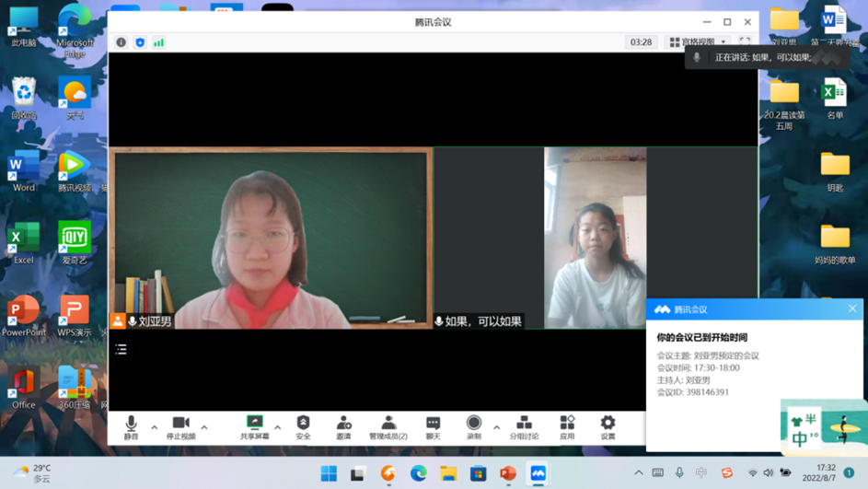Viewport: 868px width, 489px height.
Task: Open the grid view (宫格视图) layout dropdown
Action: (x=698, y=42)
